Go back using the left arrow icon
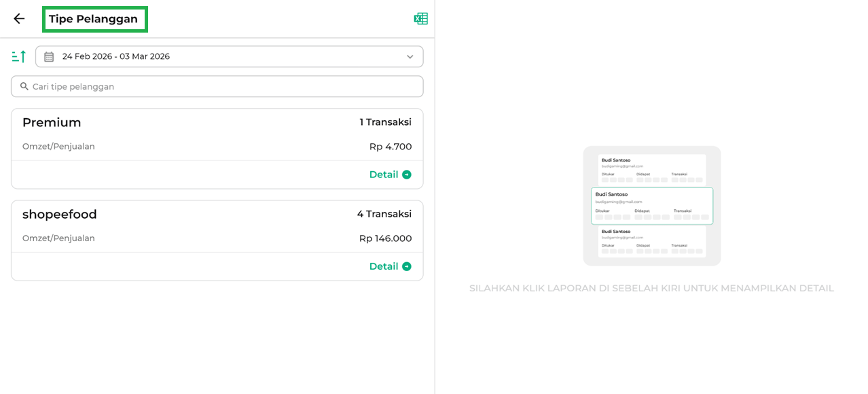 click(19, 19)
